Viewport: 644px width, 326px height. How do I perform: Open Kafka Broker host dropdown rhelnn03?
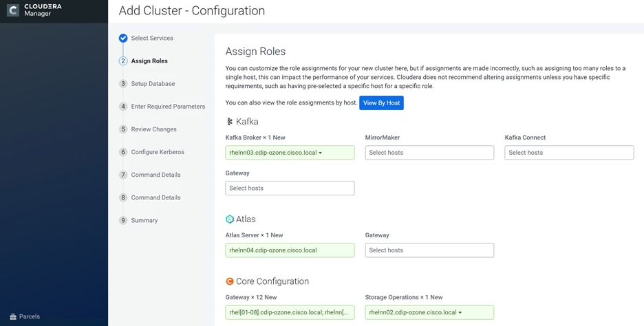(x=290, y=153)
